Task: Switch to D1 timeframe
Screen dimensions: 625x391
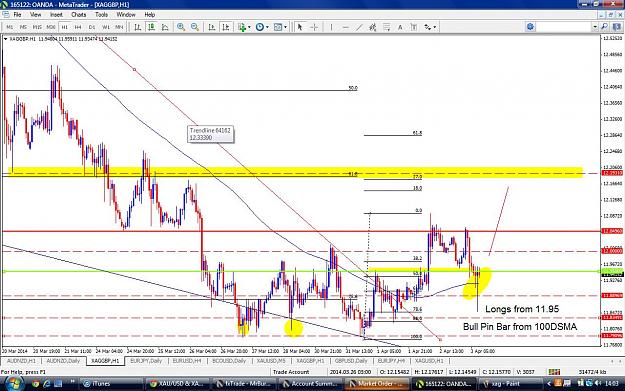Action: point(92,27)
